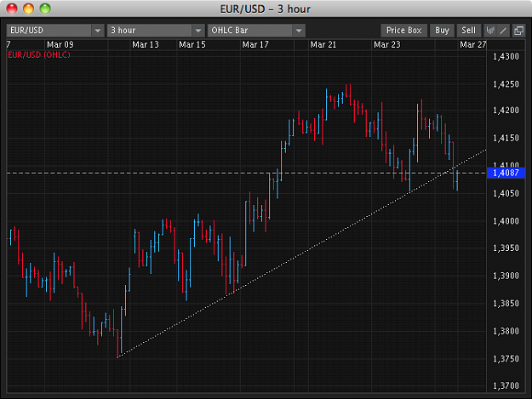The image size is (532, 399).
Task: Click the 1,3800 price axis label
Action: point(506,331)
